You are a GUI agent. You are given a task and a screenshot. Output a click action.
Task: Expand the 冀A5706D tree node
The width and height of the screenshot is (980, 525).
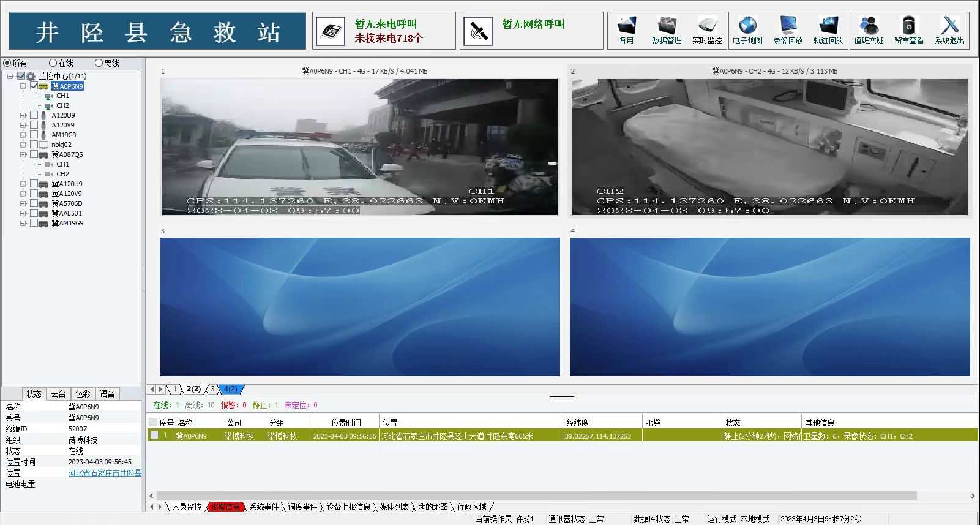click(23, 204)
